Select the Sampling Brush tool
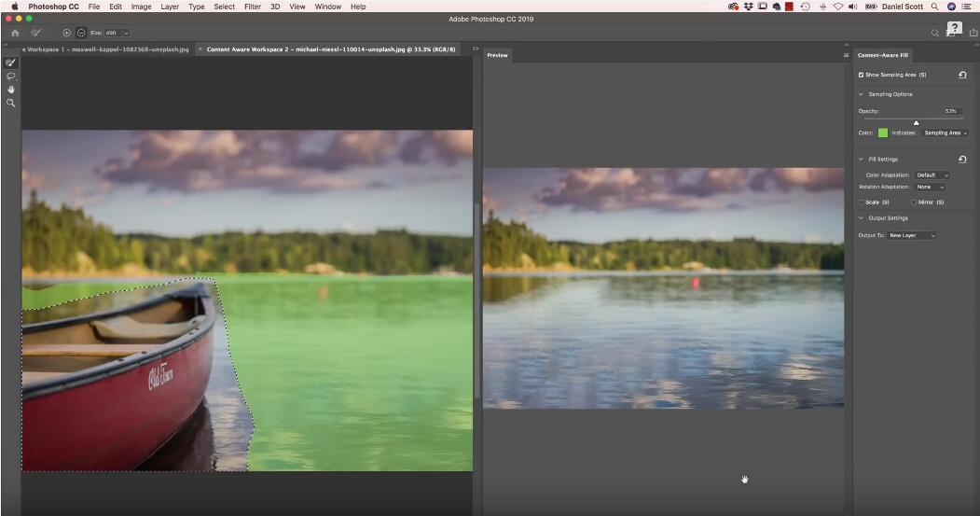 11,63
